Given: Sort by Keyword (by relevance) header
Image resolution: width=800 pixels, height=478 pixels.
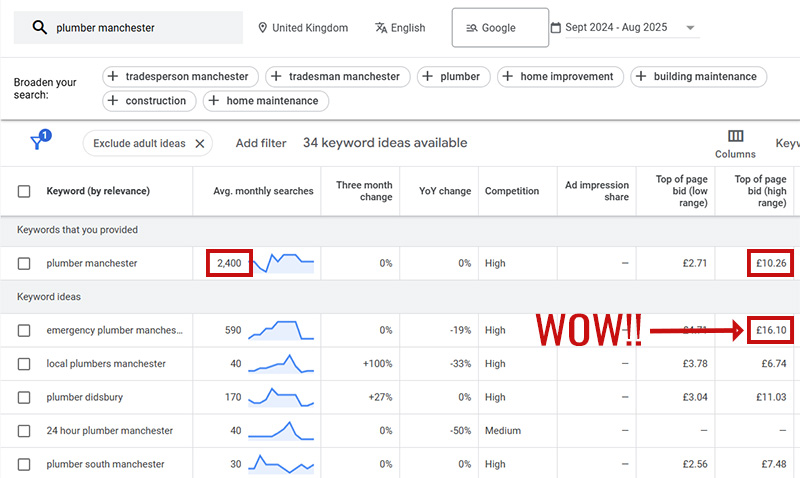Looking at the screenshot, I should pos(98,191).
